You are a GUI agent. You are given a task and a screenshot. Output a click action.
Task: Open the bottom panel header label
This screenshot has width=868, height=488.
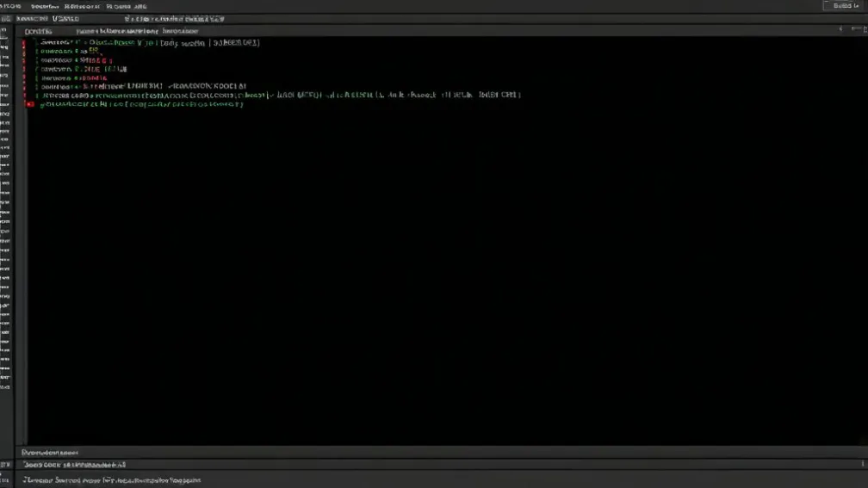(50, 452)
